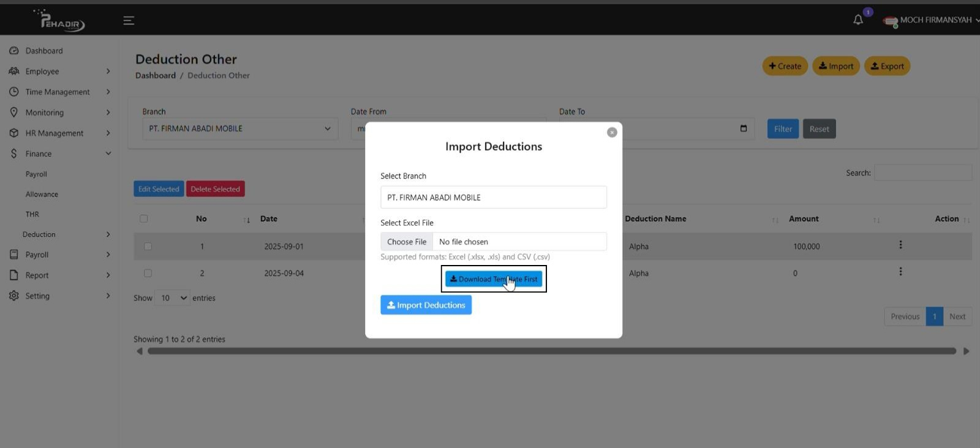Sort by the Deduction Name column arrows
This screenshot has width=980, height=448.
click(775, 220)
